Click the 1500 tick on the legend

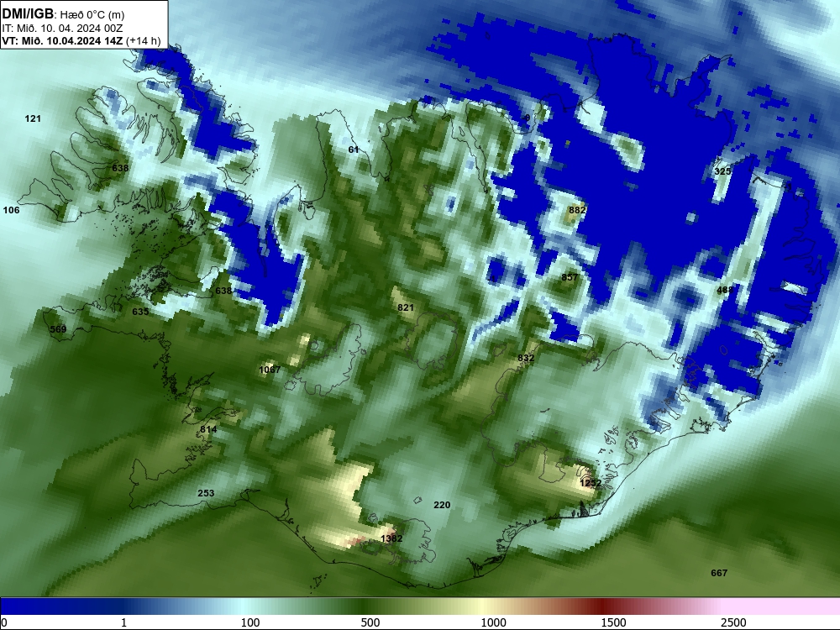point(613,622)
